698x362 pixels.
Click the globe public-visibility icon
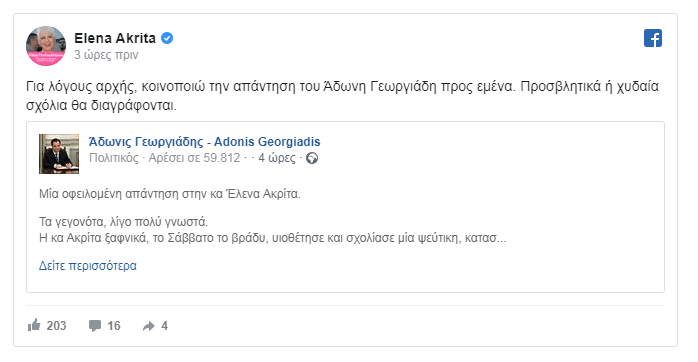click(312, 158)
